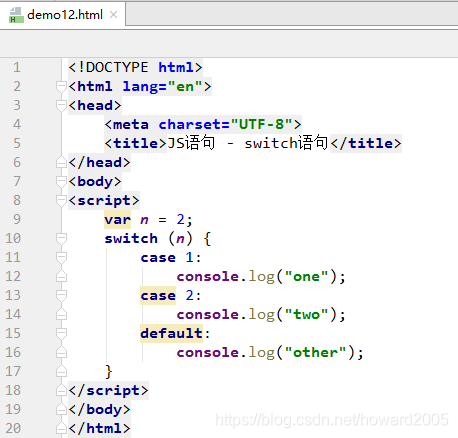Select the demo12.html editor tab

click(x=63, y=15)
